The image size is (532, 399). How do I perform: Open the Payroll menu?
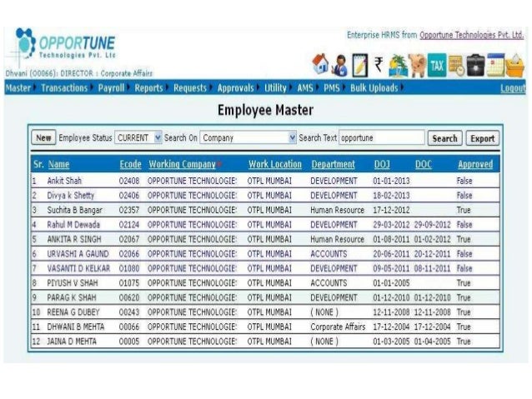(x=111, y=88)
